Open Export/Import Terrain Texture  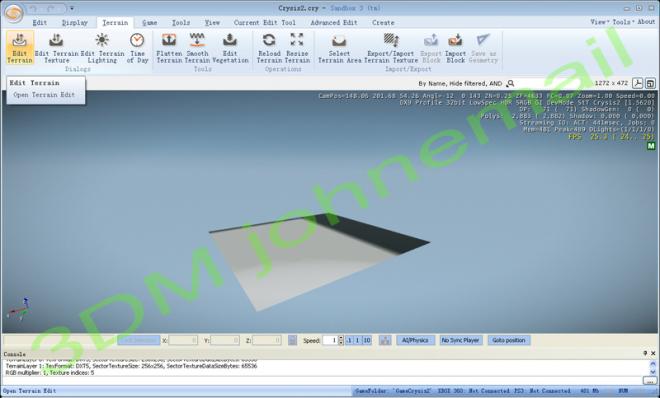point(391,48)
